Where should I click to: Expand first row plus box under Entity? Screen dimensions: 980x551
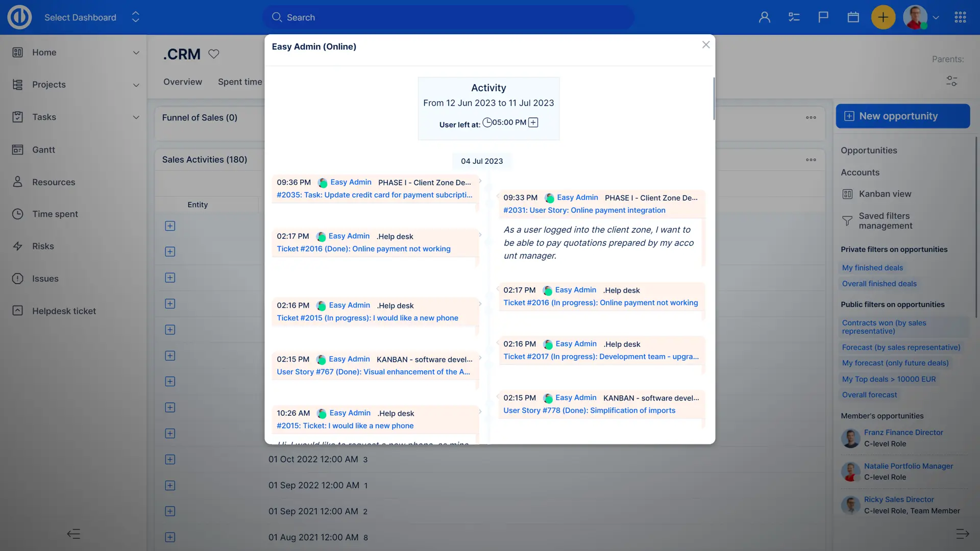(x=170, y=226)
